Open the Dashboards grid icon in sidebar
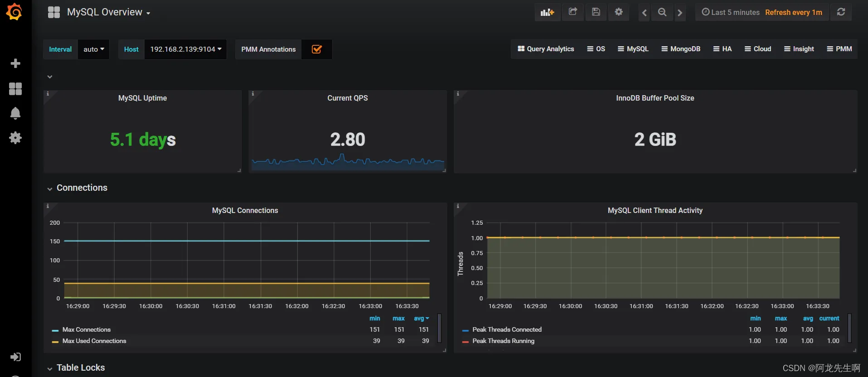Image resolution: width=868 pixels, height=377 pixels. [15, 89]
